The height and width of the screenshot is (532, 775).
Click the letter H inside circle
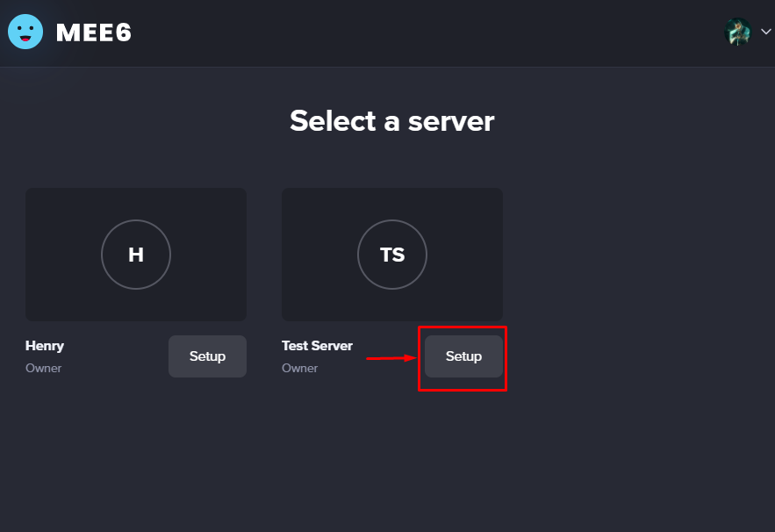(x=136, y=255)
